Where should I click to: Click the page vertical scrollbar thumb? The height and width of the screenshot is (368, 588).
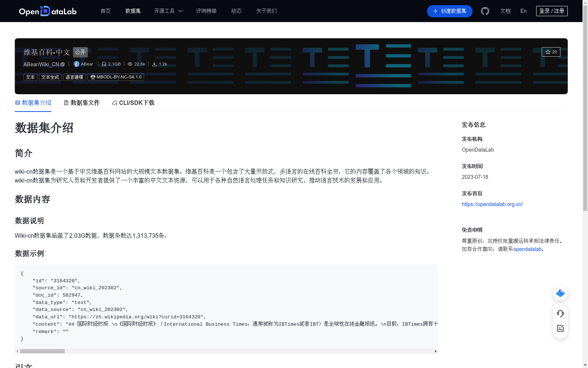585,109
